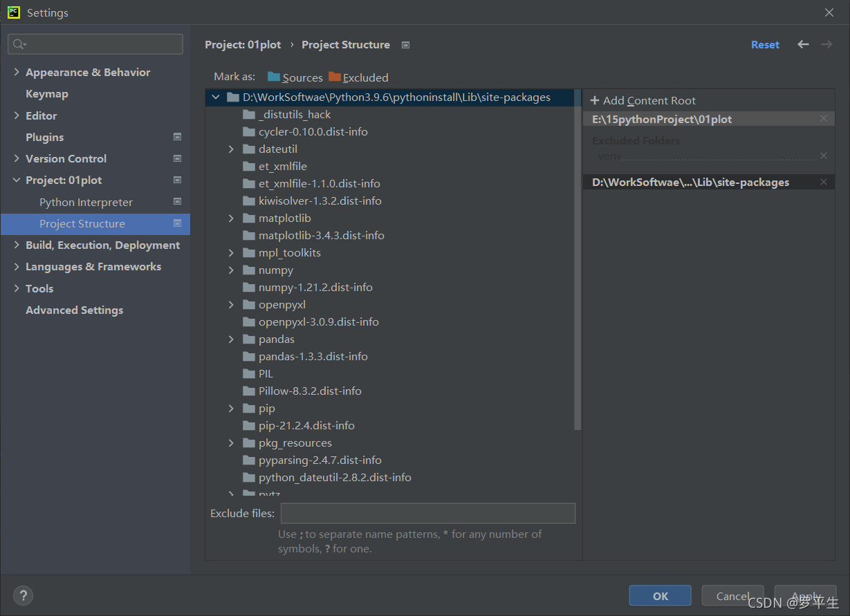The height and width of the screenshot is (616, 850).
Task: Expand the pip folder
Action: 232,408
